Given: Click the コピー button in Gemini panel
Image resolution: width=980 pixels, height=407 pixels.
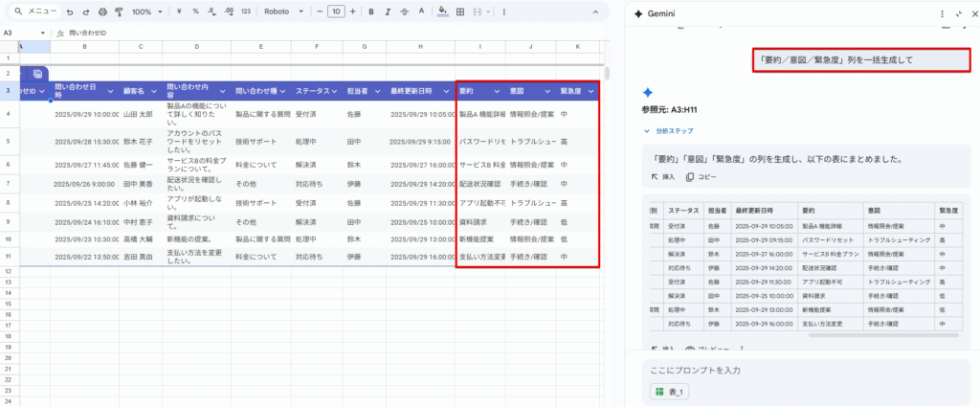Looking at the screenshot, I should (x=701, y=177).
